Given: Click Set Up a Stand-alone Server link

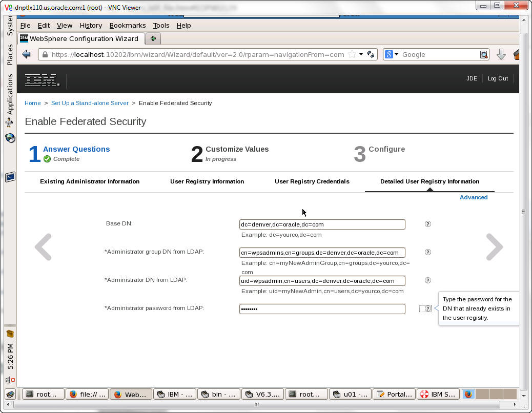Looking at the screenshot, I should coord(90,103).
